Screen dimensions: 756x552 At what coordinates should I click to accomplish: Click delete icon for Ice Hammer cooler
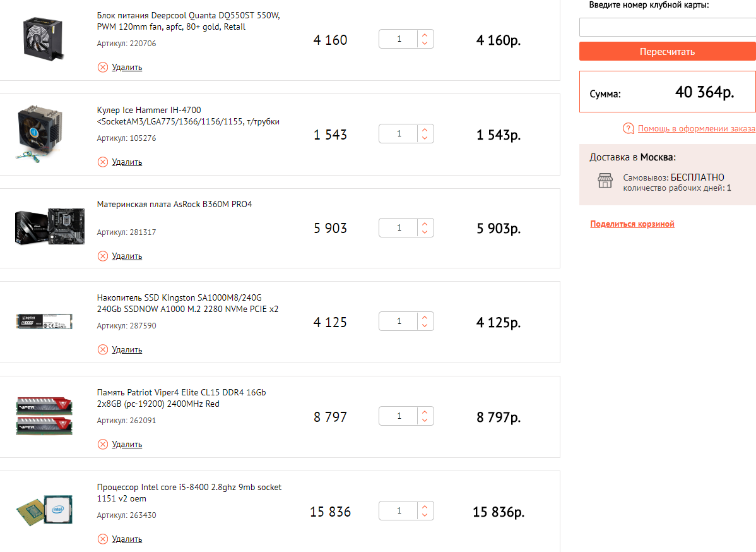(103, 162)
